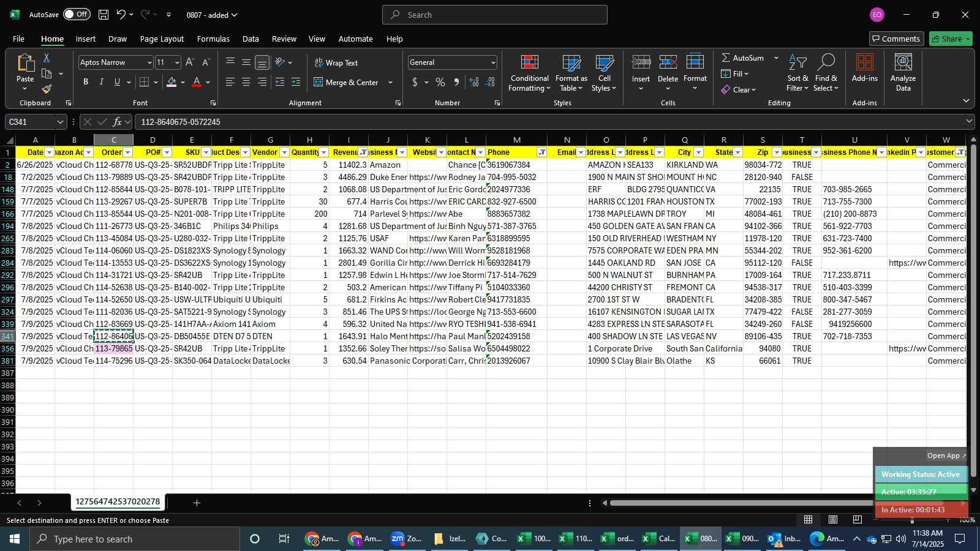Switch to Insert ribbon tab

coord(86,39)
